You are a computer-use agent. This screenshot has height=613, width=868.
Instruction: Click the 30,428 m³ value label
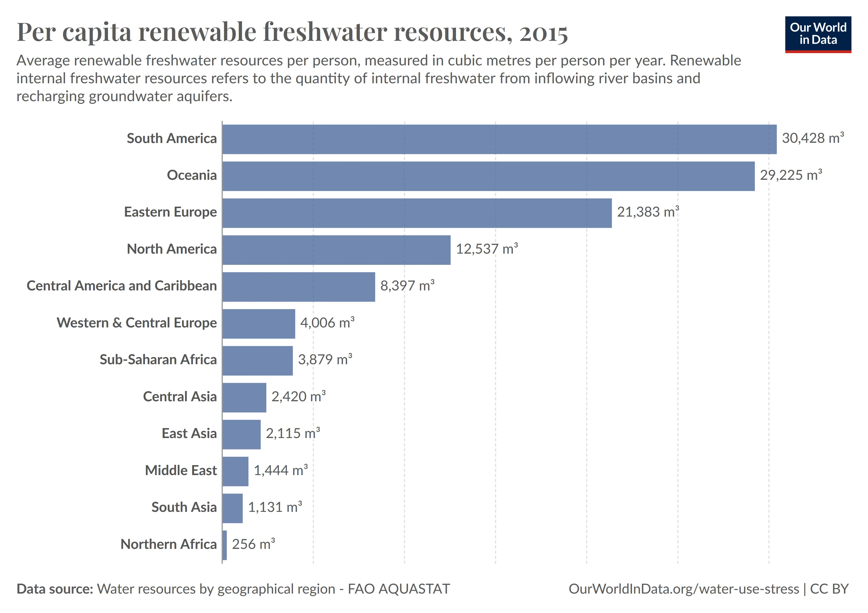pyautogui.click(x=812, y=138)
